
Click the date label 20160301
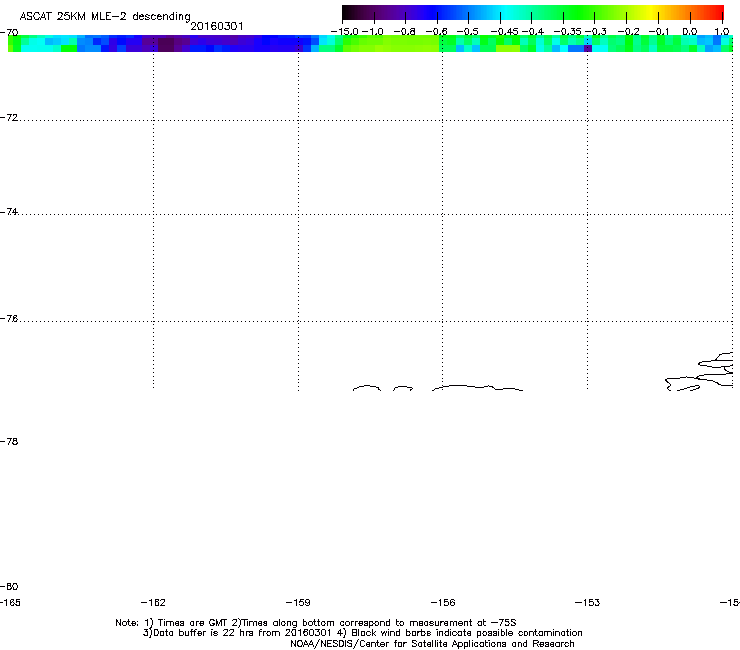click(217, 26)
